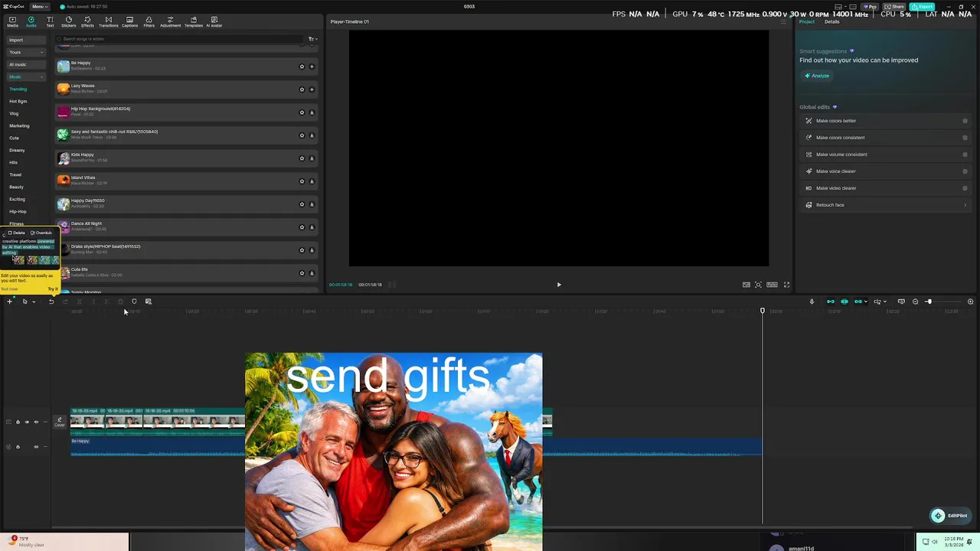
Task: Open the preview axis dropdown arrow
Action: coord(887,302)
